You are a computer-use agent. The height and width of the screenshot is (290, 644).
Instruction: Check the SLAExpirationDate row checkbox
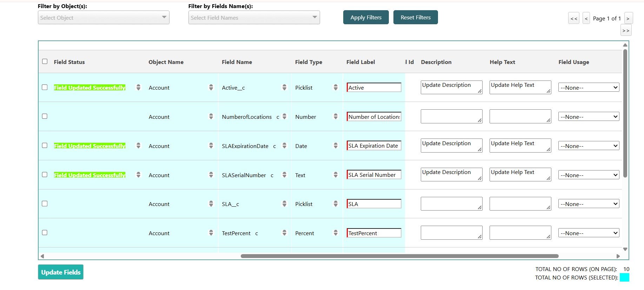45,146
